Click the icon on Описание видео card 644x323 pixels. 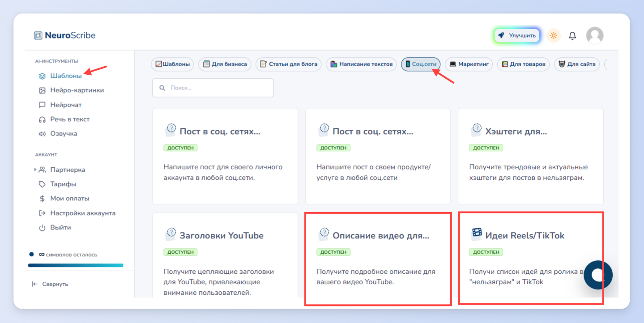coord(324,234)
